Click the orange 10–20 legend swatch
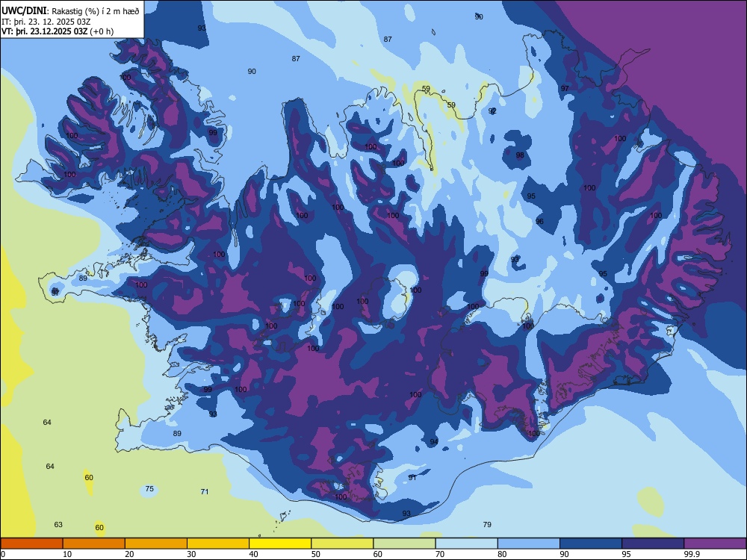Screen dimensions: 747x560 click(x=94, y=544)
